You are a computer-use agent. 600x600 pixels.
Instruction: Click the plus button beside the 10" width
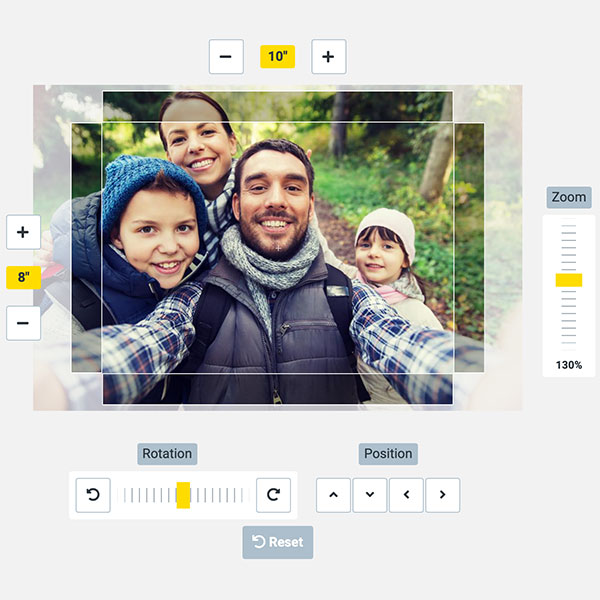[329, 57]
